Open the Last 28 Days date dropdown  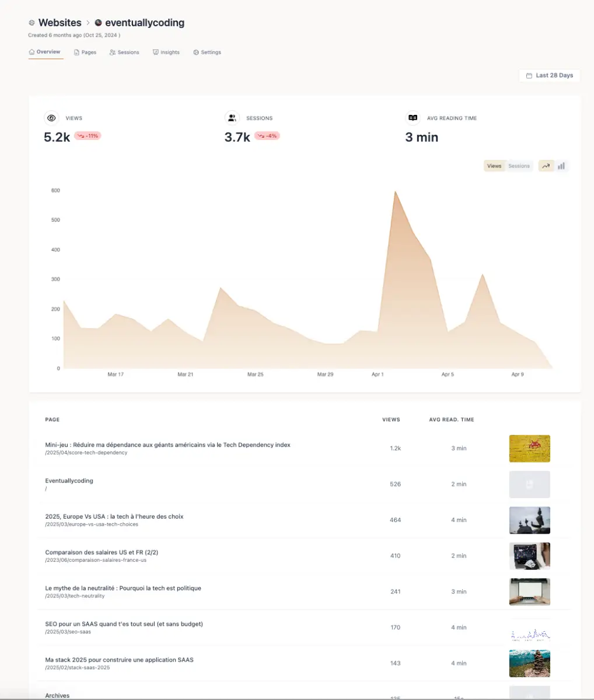tap(549, 75)
